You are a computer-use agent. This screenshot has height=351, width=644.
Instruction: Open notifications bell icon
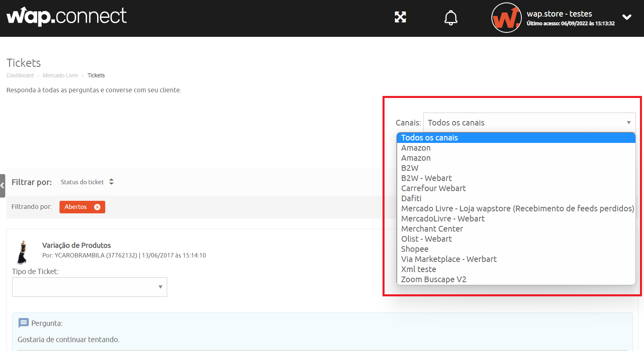(x=451, y=18)
